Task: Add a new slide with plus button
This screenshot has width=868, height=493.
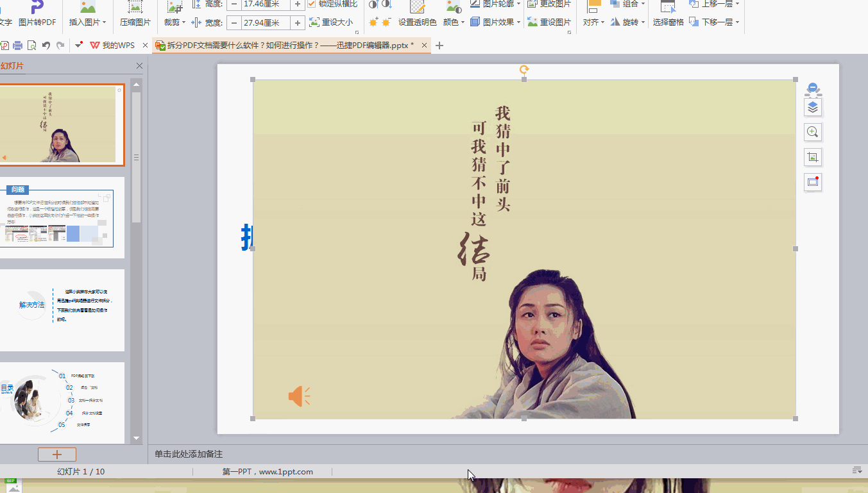Action: pos(57,455)
